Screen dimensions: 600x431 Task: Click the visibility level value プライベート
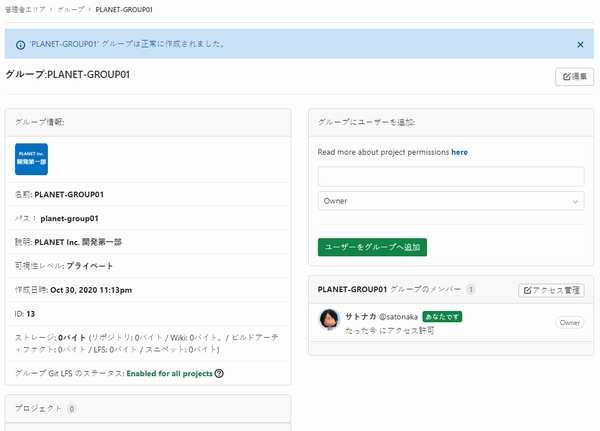point(90,266)
